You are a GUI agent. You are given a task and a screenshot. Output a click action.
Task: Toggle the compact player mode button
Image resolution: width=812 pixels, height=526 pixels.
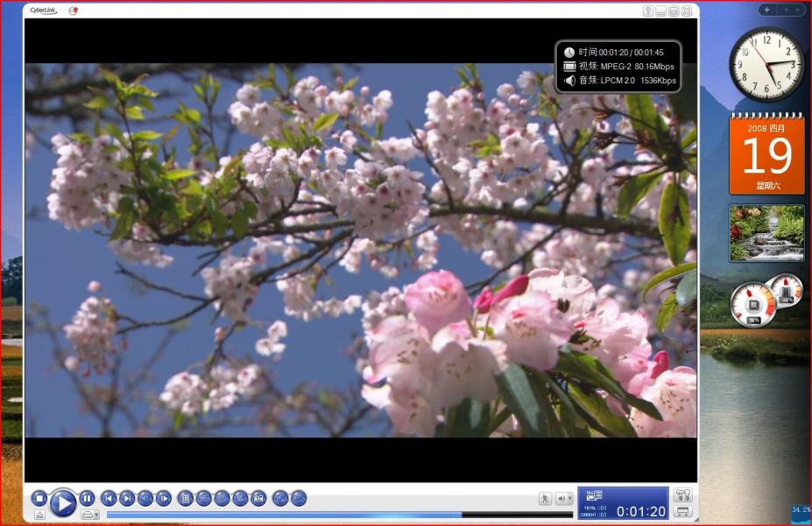pos(683,511)
